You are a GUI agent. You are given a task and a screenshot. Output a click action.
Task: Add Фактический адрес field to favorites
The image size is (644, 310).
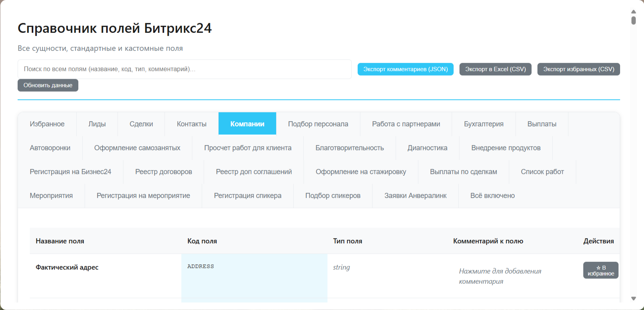point(601,270)
